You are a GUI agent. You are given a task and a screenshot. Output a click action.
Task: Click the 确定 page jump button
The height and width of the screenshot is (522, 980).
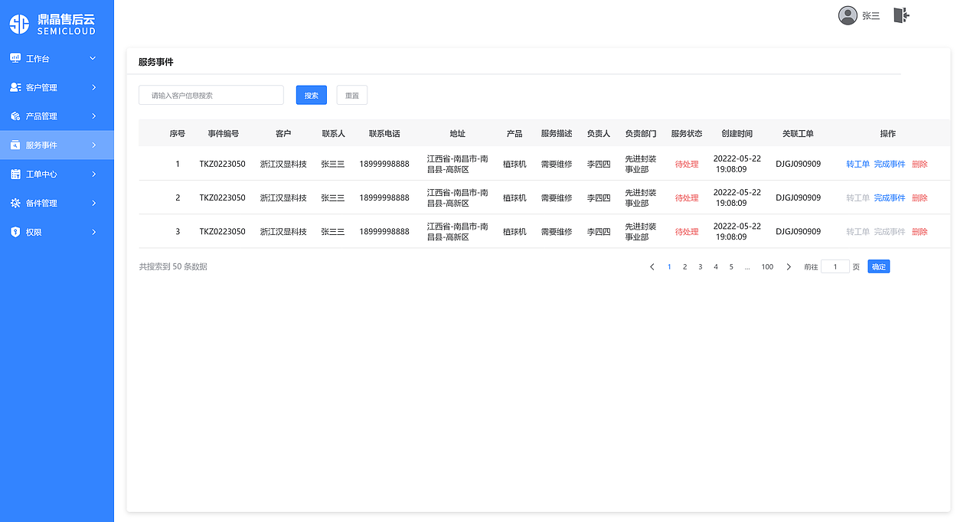coord(879,266)
